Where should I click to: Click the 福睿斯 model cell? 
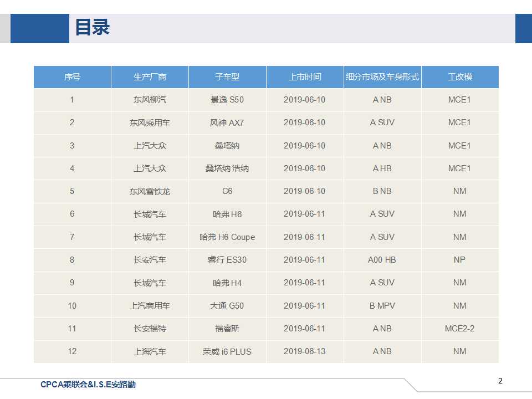point(227,329)
